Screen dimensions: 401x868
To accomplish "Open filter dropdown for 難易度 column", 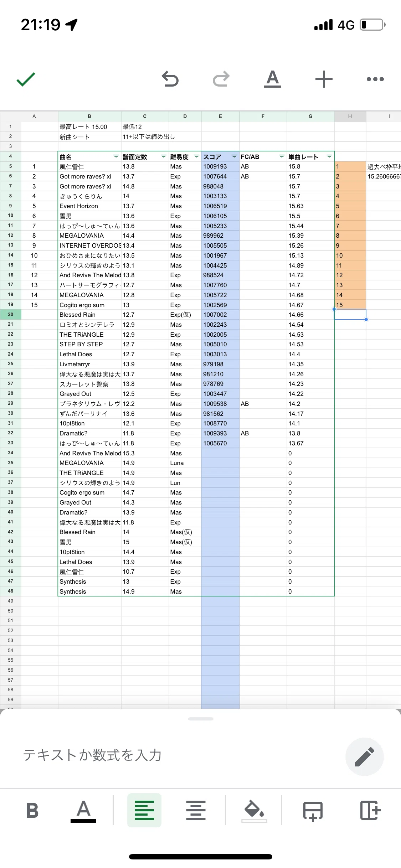I will pos(196,157).
